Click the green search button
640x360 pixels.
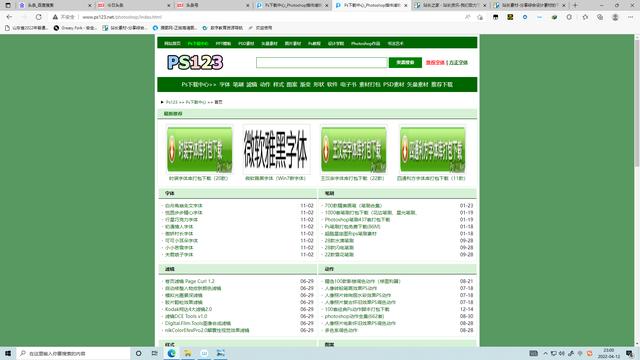pos(405,62)
